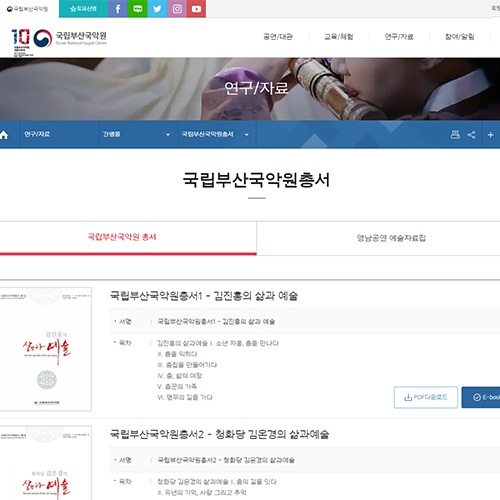Expand the 간행물 breadcrumb dropdown
500x500 pixels.
click(x=138, y=134)
